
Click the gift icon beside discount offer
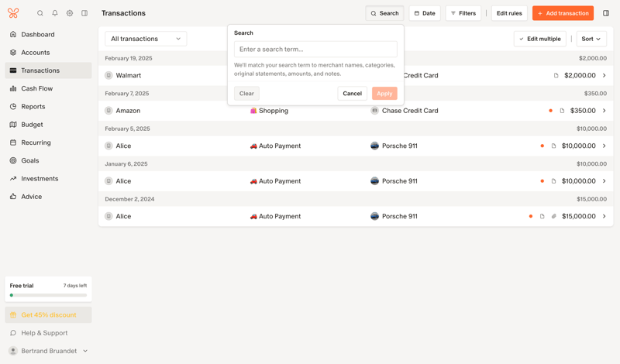pyautogui.click(x=13, y=314)
